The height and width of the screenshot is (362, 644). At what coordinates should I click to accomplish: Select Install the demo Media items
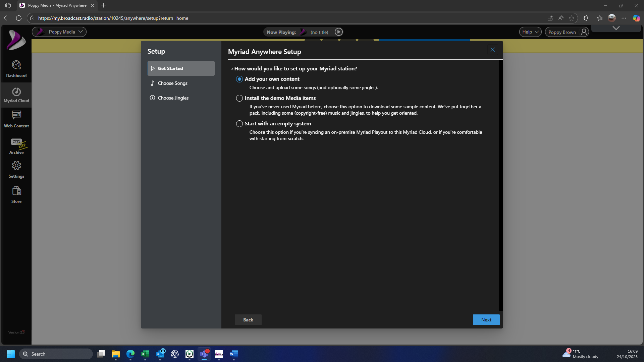tap(239, 98)
